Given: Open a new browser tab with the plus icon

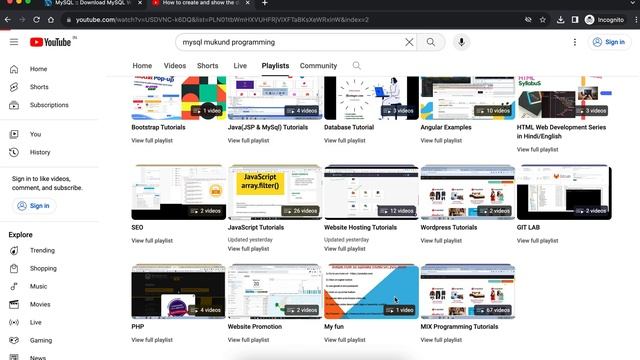Looking at the screenshot, I should [x=264, y=3].
